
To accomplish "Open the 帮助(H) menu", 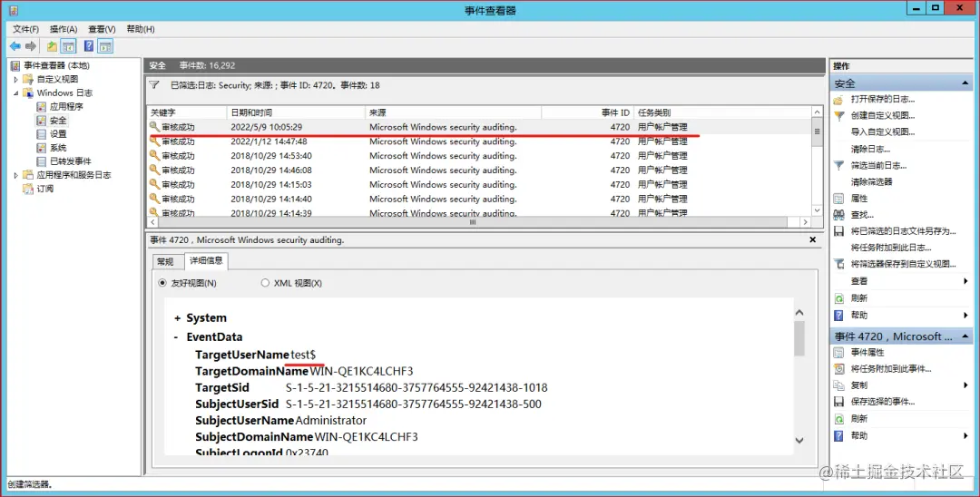I will 141,29.
